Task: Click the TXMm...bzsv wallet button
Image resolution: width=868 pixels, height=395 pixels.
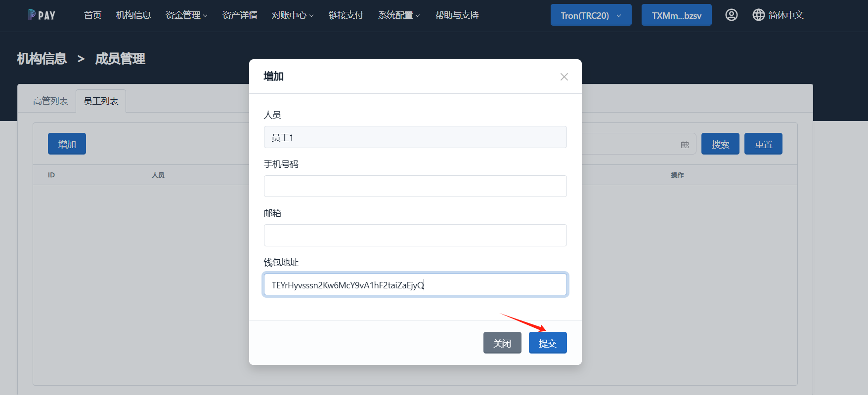Action: (676, 15)
